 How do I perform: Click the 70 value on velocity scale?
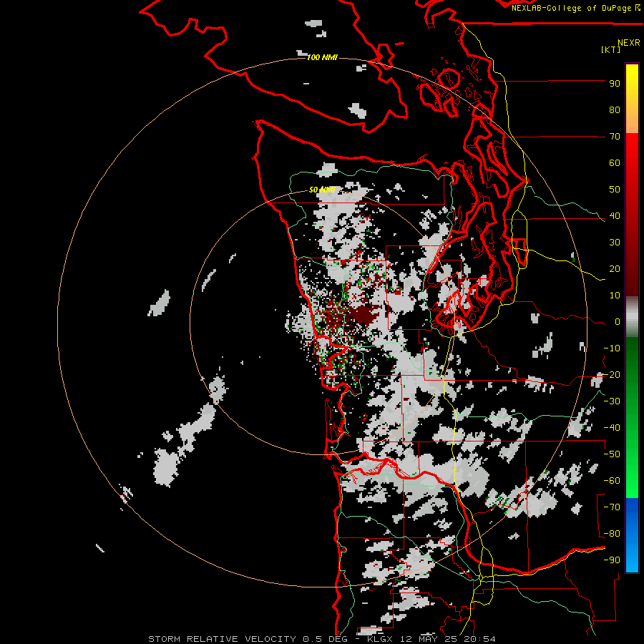pyautogui.click(x=615, y=137)
